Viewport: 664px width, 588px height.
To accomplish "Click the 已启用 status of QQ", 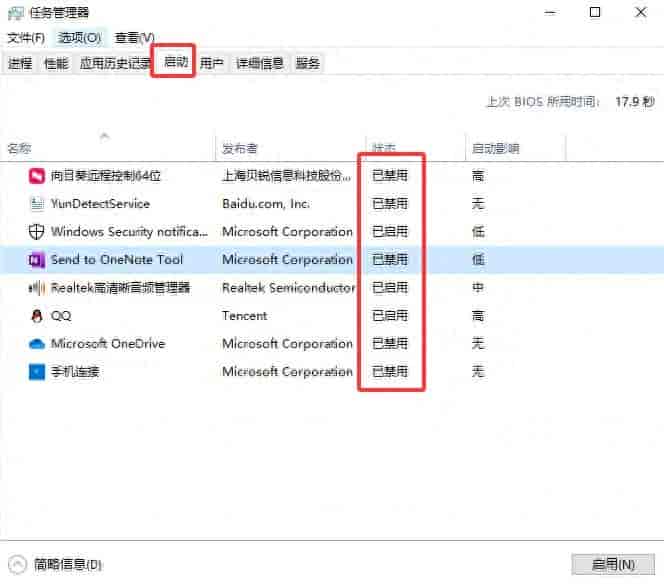I will point(390,316).
